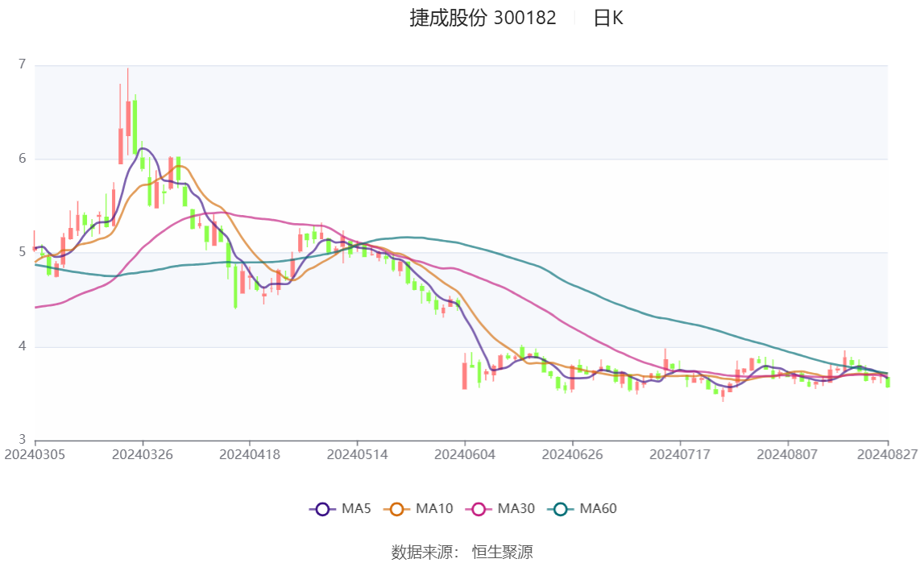The height and width of the screenshot is (563, 924).
Task: Toggle the MA10 orange legend marker
Action: [x=396, y=509]
